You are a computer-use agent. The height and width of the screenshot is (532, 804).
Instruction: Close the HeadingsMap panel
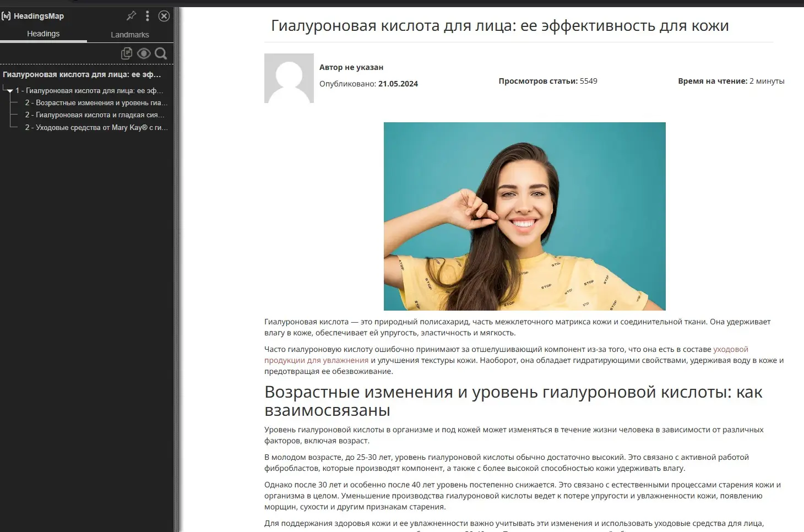pyautogui.click(x=164, y=16)
